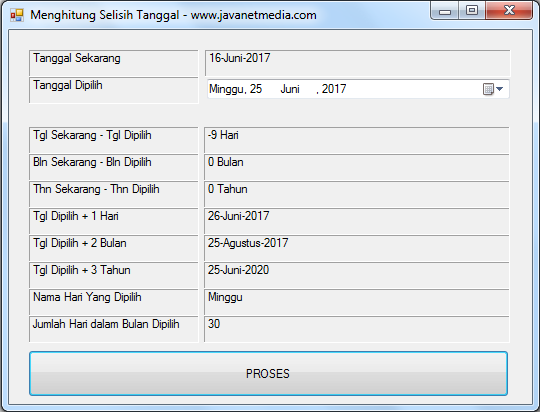Image resolution: width=540 pixels, height=412 pixels.
Task: Select weekday Minggu in date picker
Action: click(x=227, y=89)
